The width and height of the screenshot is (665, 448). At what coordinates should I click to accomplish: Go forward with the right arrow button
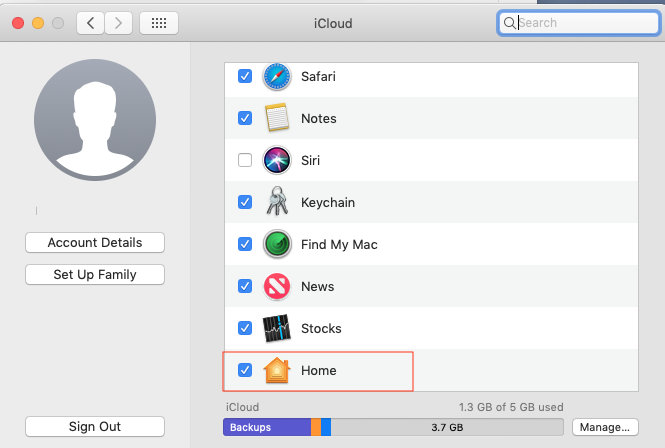pos(118,23)
